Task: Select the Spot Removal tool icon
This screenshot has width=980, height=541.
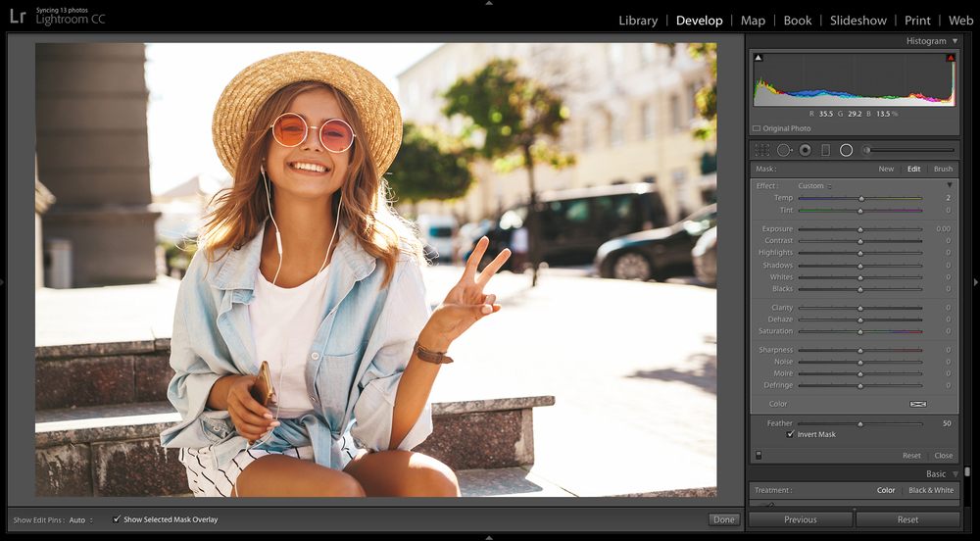Action: coord(784,150)
